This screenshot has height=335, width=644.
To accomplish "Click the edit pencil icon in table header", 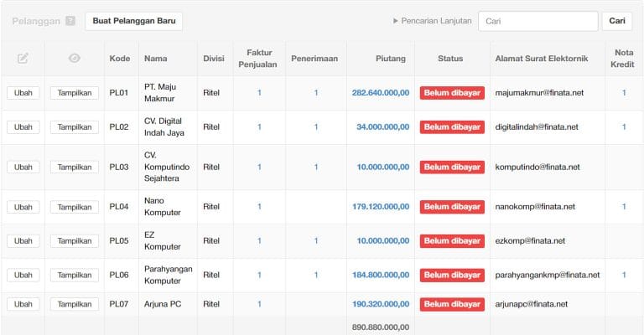I will [23, 59].
